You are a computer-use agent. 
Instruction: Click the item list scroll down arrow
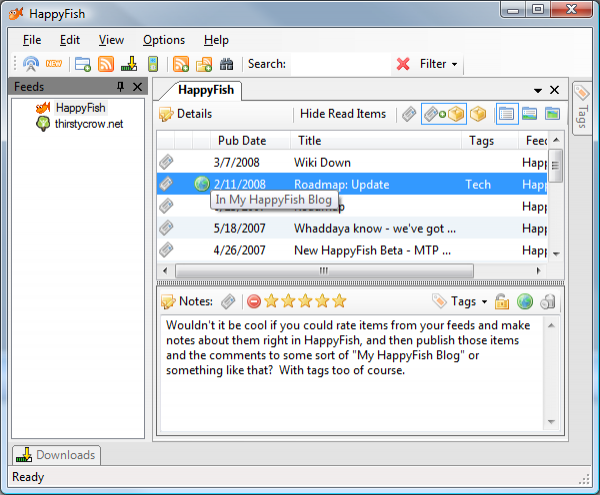click(556, 254)
